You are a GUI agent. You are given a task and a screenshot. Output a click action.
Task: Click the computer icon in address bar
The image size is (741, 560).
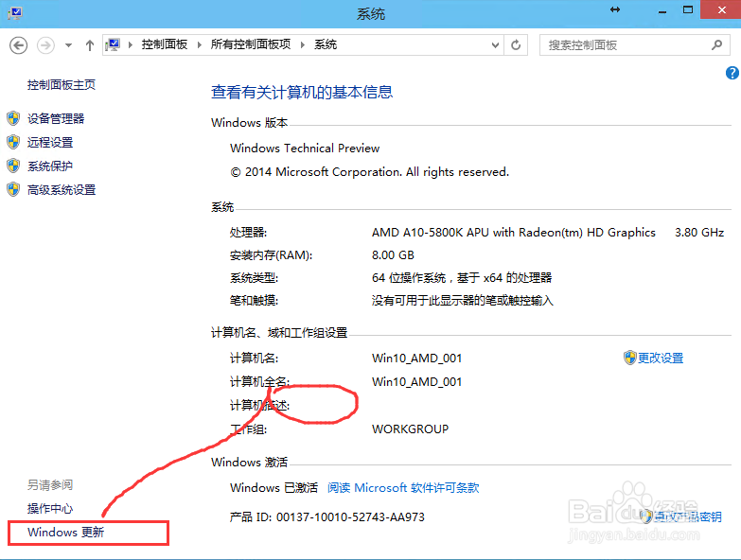coord(113,44)
